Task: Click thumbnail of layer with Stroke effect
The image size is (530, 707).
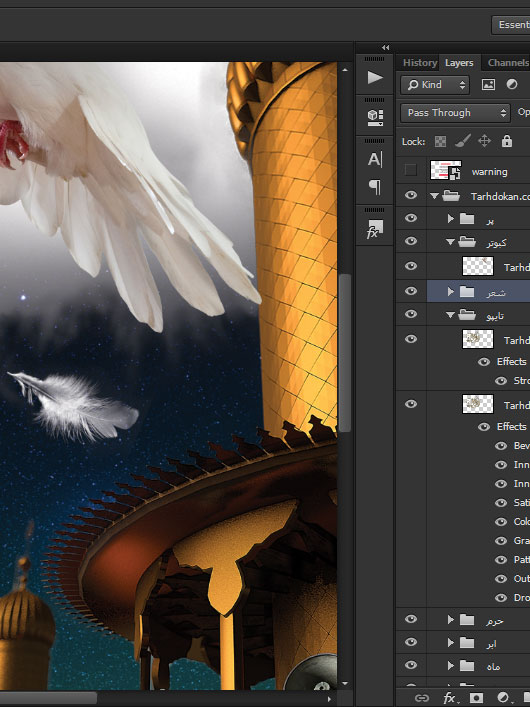Action: [478, 339]
